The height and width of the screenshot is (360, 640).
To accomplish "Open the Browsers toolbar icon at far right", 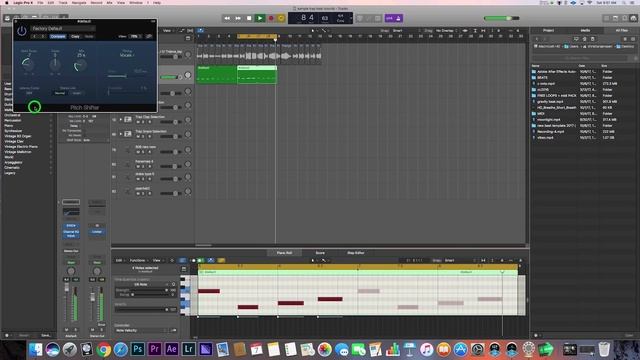I will click(x=633, y=18).
